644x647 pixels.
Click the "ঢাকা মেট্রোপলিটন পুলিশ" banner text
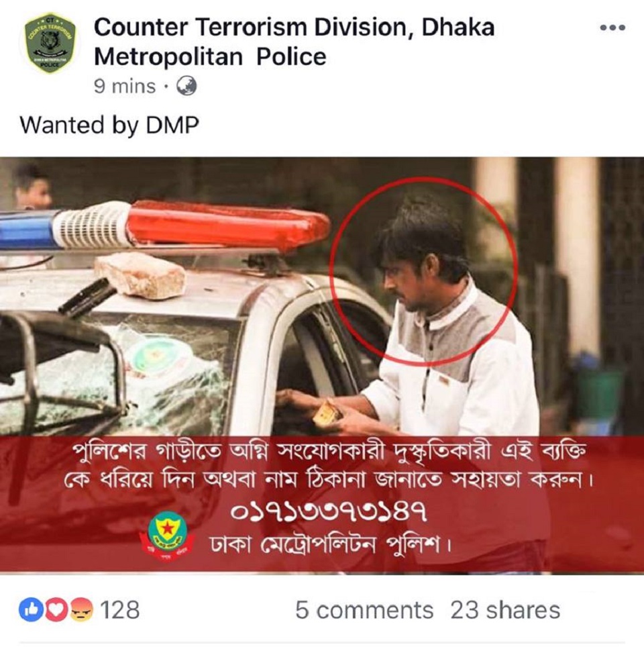331,545
